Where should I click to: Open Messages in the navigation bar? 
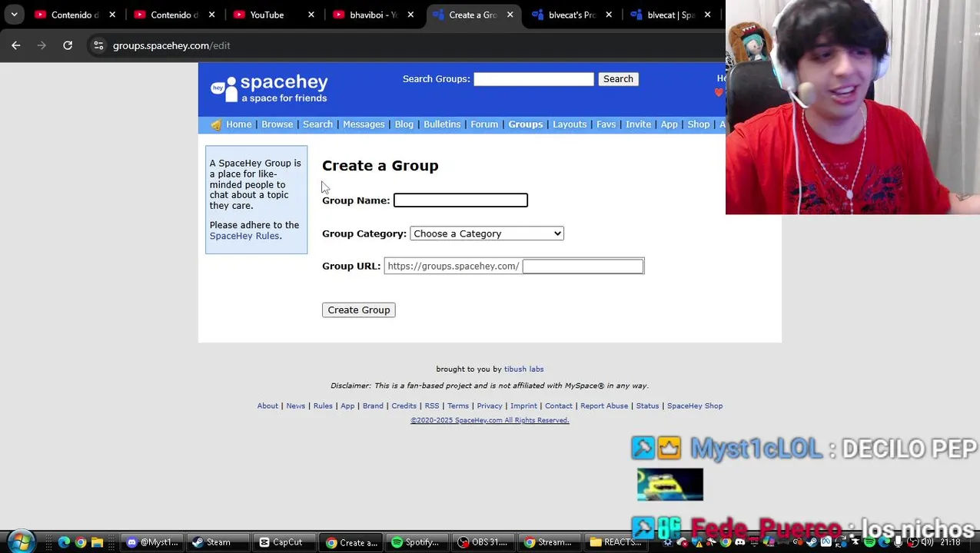tap(364, 124)
